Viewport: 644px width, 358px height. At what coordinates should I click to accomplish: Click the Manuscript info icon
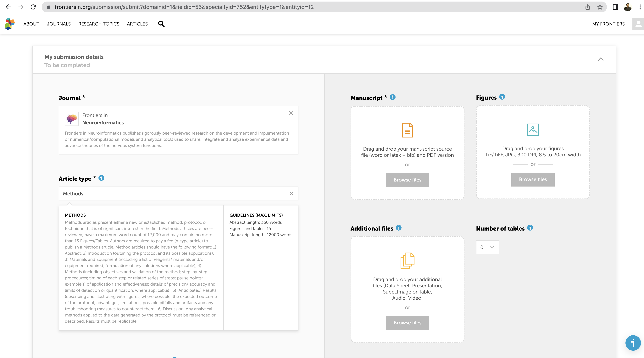(x=392, y=97)
